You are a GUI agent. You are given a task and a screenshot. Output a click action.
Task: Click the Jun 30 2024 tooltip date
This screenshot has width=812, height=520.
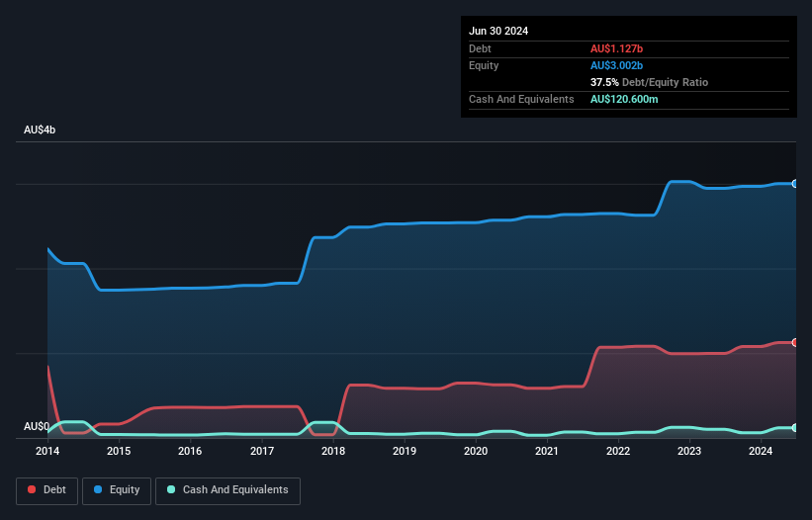click(498, 31)
